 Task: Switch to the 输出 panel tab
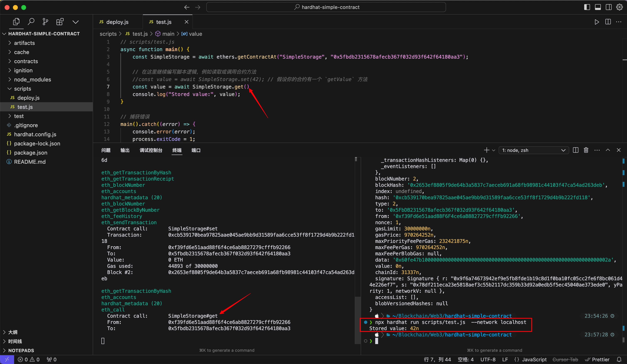[x=125, y=150]
